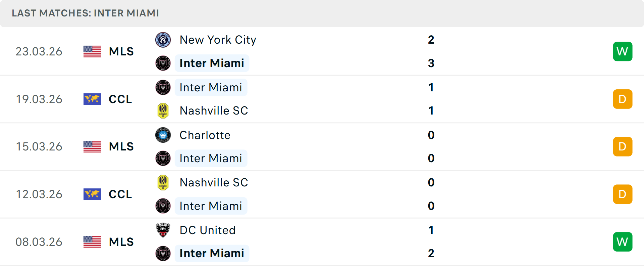The width and height of the screenshot is (644, 266).
Task: Select the D badge beside the Charlotte draw
Action: [623, 147]
